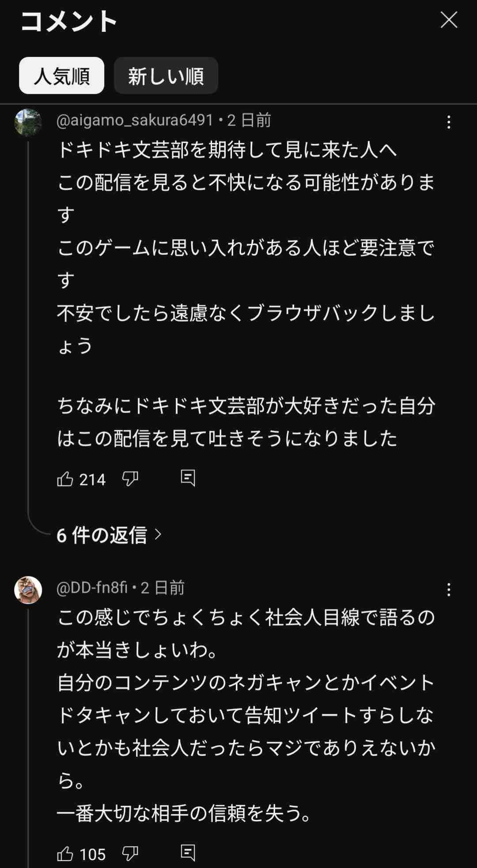Viewport: 477px width, 868px height.
Task: Open options menu for DD-fn8fi's comment
Action: coord(449,590)
